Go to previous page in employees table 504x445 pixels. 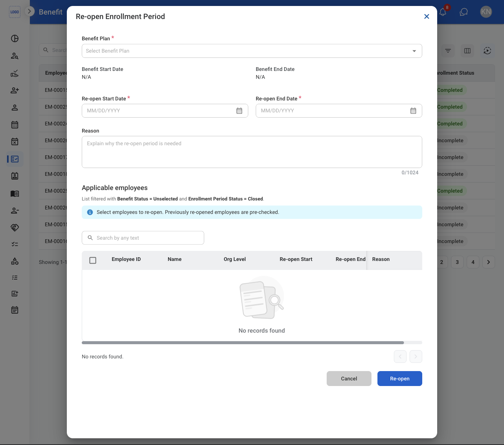pyautogui.click(x=400, y=357)
